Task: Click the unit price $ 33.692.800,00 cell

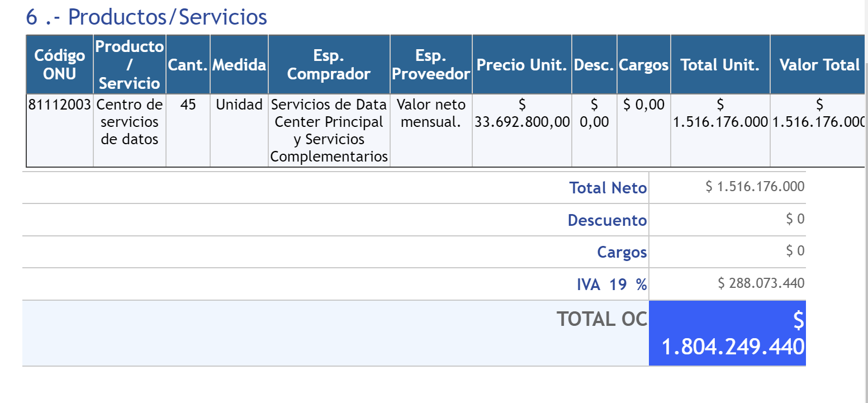Action: (522, 113)
